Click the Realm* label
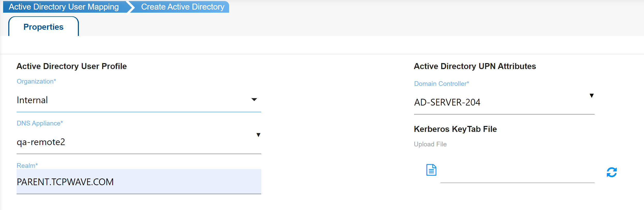Viewport: 644px width, 210px height. pyautogui.click(x=27, y=166)
